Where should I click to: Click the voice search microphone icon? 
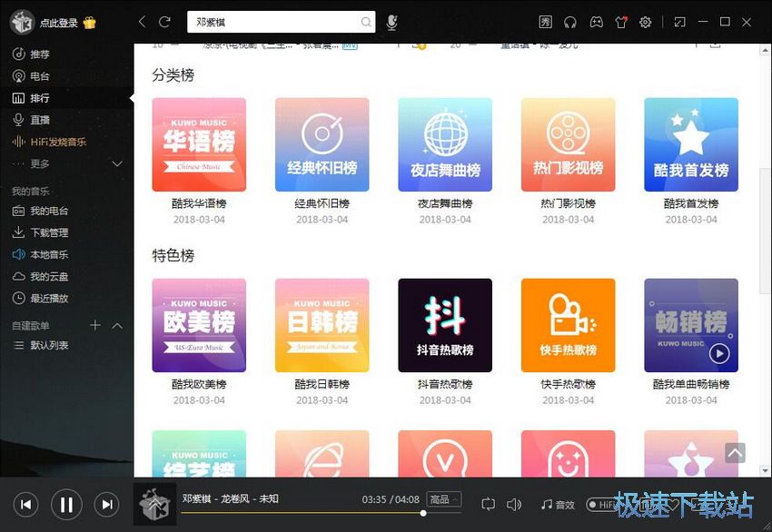[391, 22]
